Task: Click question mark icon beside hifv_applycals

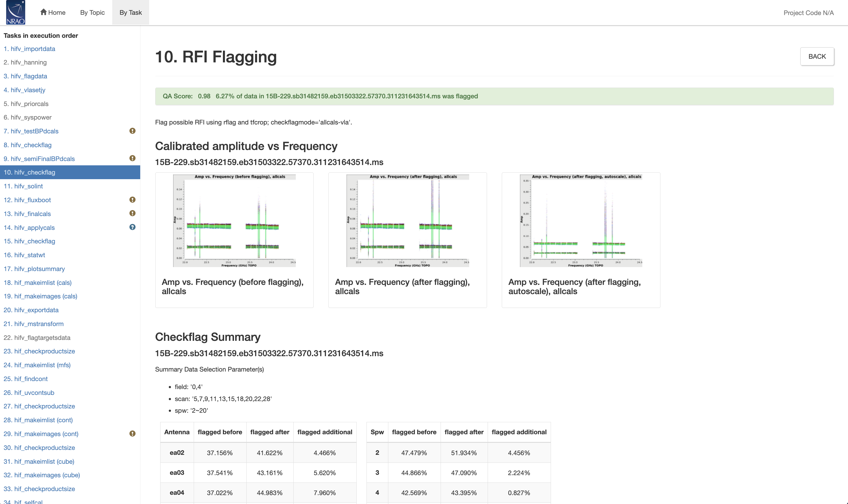Action: coord(133,227)
